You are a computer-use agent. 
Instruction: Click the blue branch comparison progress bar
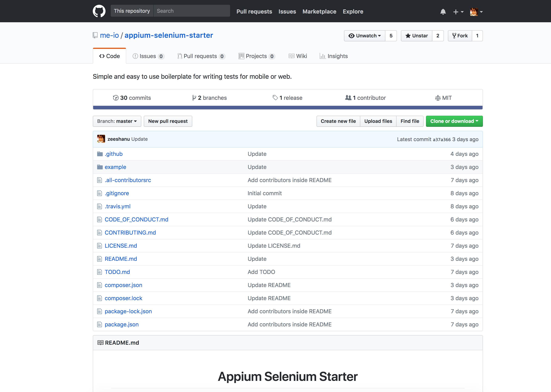(x=288, y=107)
